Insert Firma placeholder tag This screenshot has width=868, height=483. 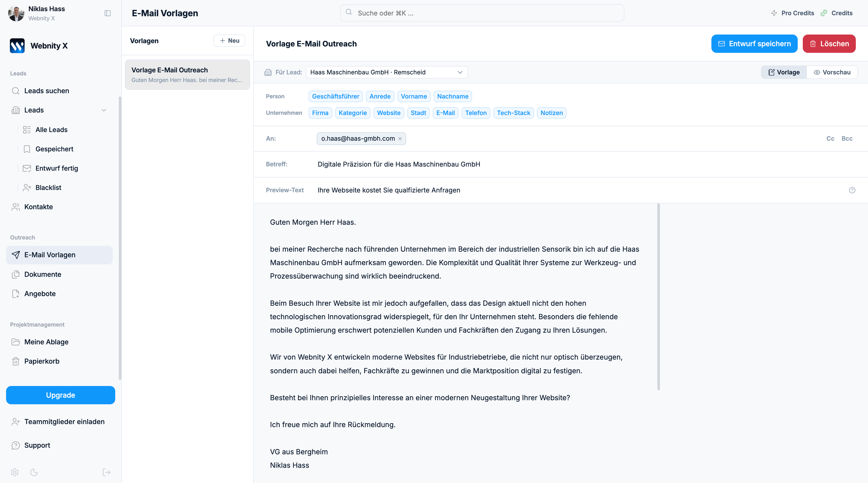320,113
